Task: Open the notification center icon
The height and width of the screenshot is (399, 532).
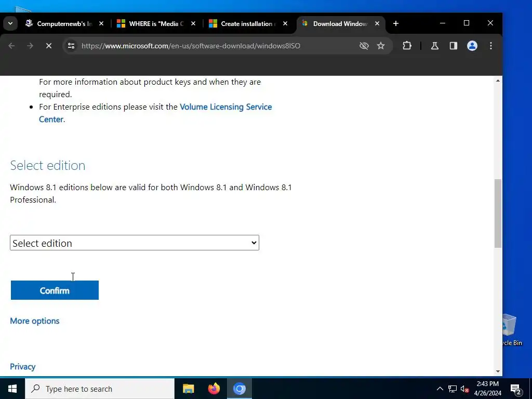Action: tap(516, 389)
